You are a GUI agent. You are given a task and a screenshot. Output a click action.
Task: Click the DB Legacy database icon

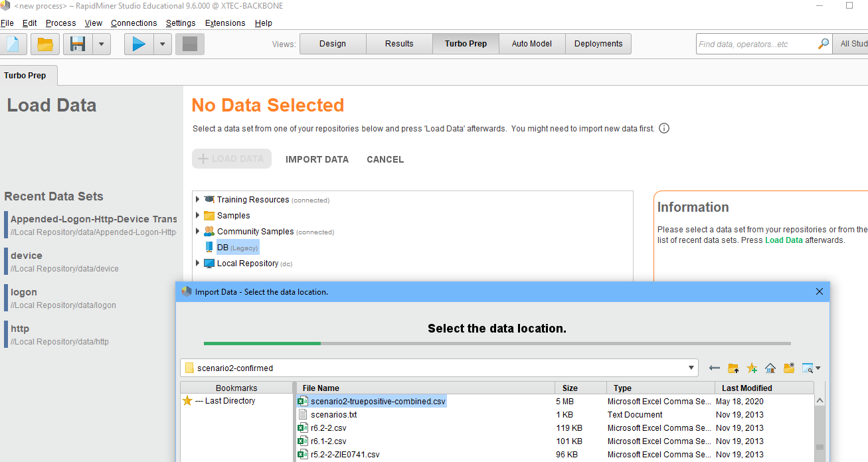pos(210,247)
